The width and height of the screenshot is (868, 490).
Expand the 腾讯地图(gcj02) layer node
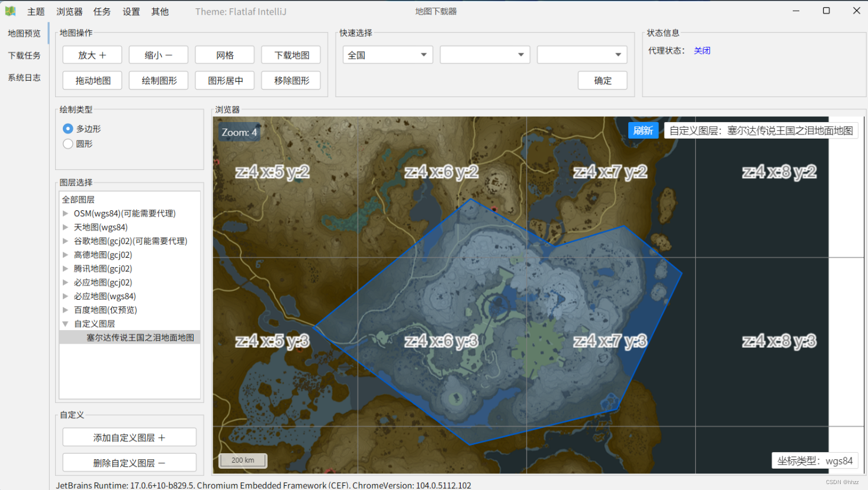point(65,268)
